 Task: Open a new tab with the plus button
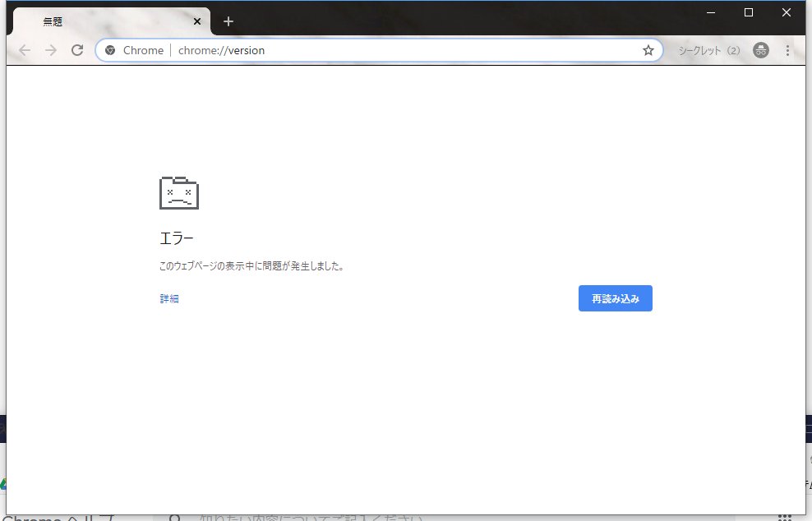(228, 21)
